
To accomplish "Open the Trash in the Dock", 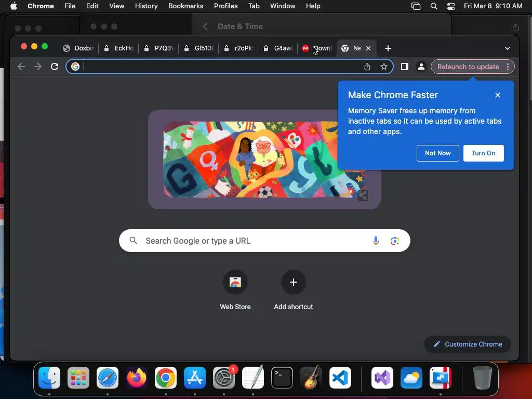I will 483,378.
